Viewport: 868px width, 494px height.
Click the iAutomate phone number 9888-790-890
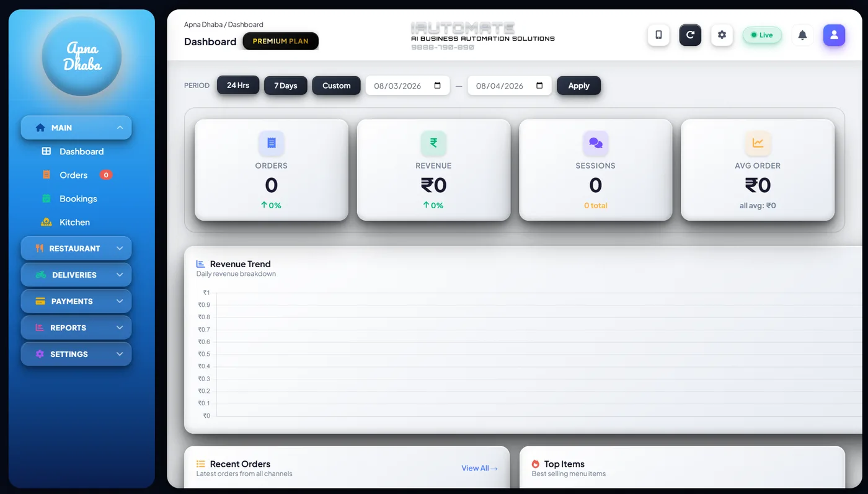coord(443,47)
